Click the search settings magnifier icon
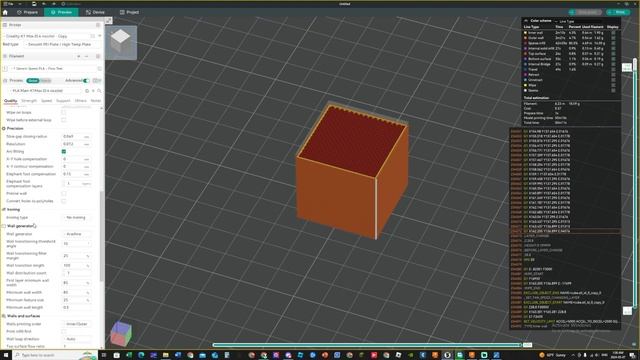This screenshot has width=640, height=360. [99, 91]
